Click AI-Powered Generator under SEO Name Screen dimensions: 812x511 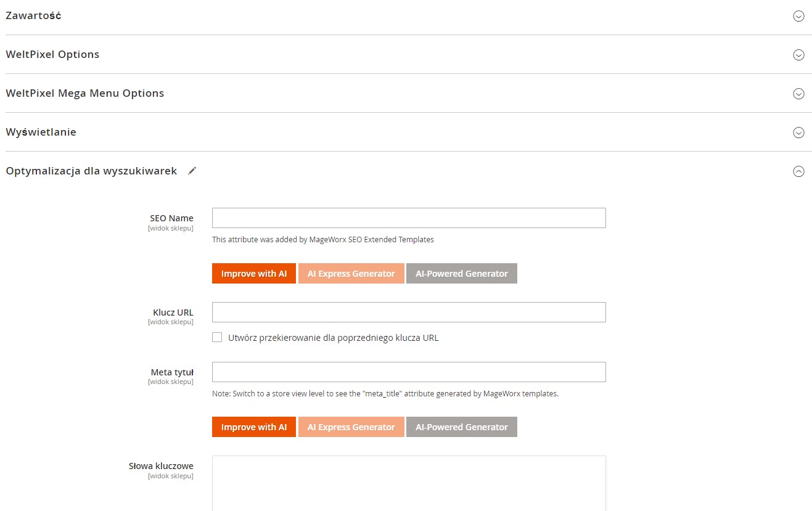tap(461, 273)
